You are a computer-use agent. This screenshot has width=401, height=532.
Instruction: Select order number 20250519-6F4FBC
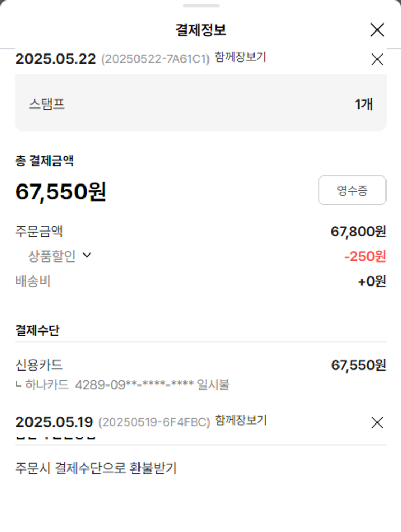pyautogui.click(x=154, y=422)
